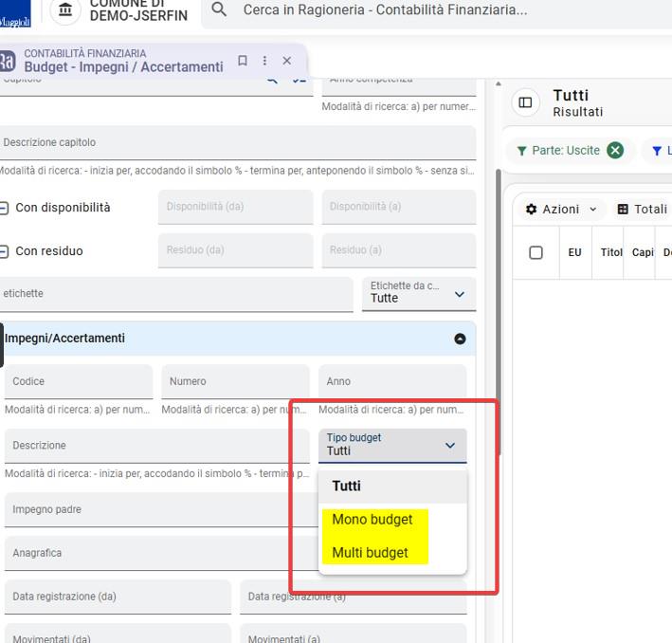Bookmark the Budget - Impegni / Accertamenti tab
Image resolution: width=672 pixels, height=643 pixels.
tap(243, 61)
